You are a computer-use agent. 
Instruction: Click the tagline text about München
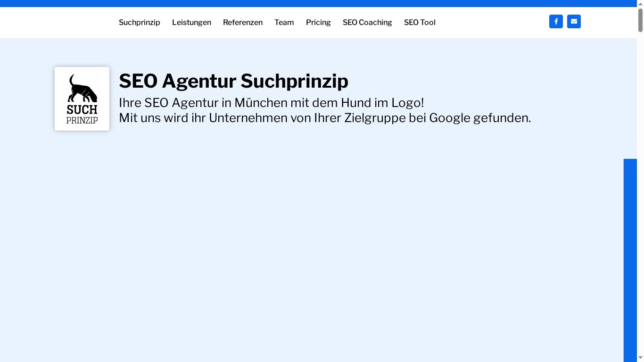[x=272, y=103]
